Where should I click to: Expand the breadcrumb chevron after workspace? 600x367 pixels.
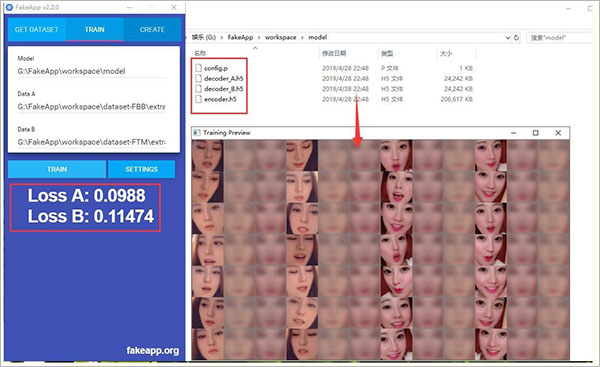(302, 38)
